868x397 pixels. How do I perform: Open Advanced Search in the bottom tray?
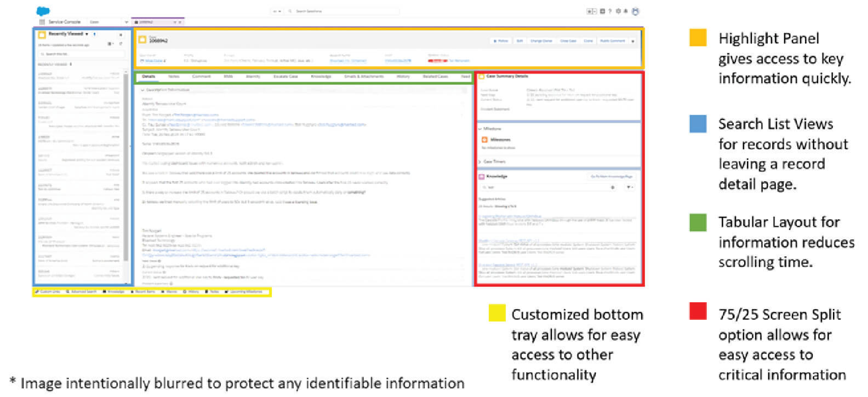pos(82,292)
